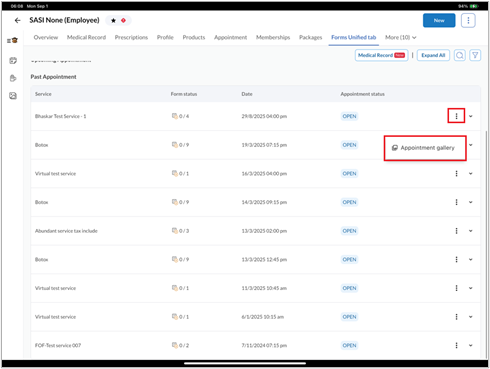Open the top-right three-dot options button
Screen dimensions: 490x369
[468, 21]
